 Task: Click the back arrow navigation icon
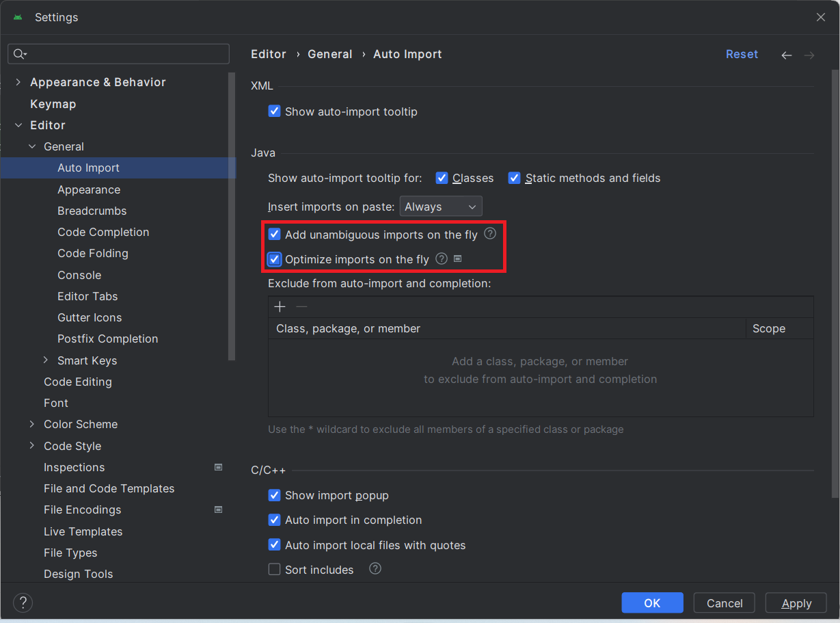pyautogui.click(x=787, y=55)
